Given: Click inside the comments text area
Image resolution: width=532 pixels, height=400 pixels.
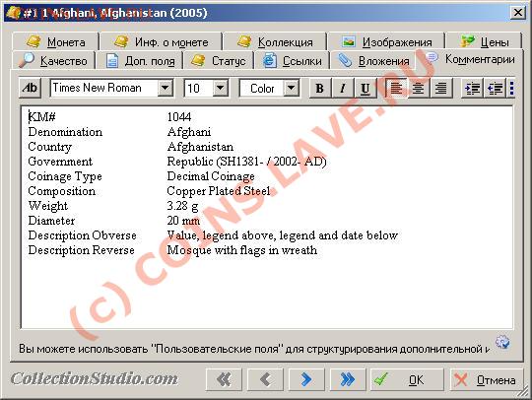Looking at the screenshot, I should pyautogui.click(x=267, y=218).
